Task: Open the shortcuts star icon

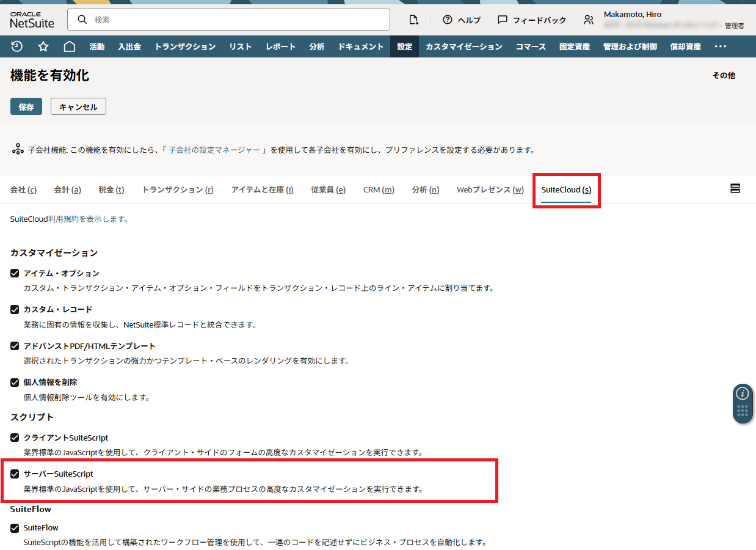Action: tap(43, 46)
